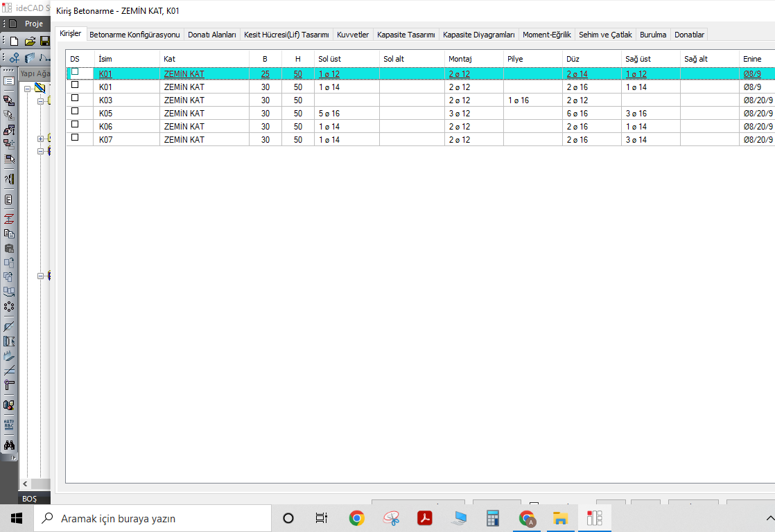Click the Düz cell showing 6 ø 16
775x532 pixels.
pyautogui.click(x=591, y=113)
